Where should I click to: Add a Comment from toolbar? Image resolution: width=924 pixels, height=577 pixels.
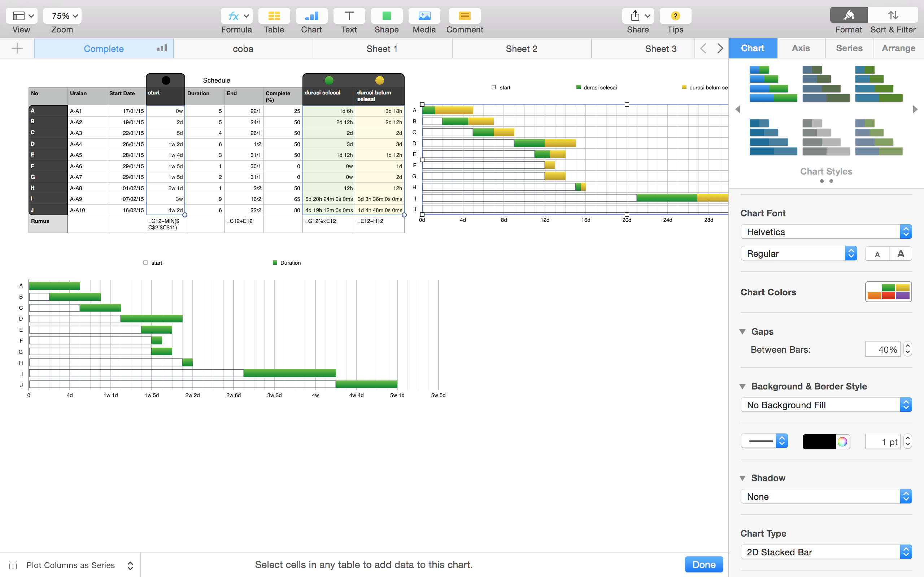tap(464, 16)
